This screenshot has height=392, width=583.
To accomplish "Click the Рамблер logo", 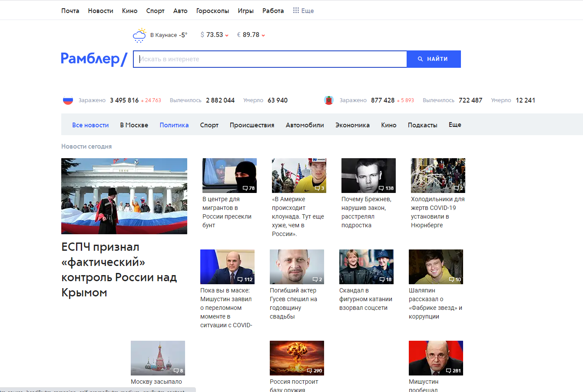I will [x=94, y=59].
